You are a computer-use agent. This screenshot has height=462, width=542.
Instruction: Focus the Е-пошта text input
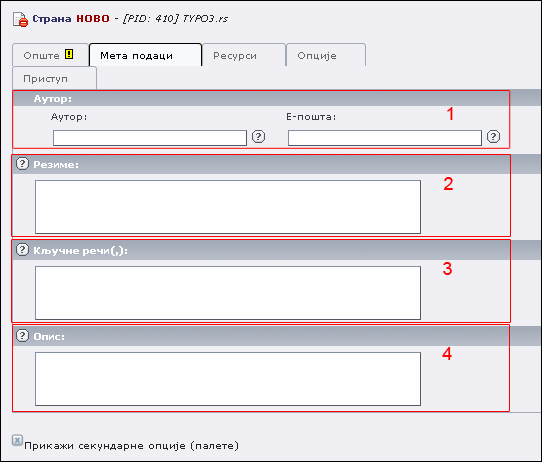[x=385, y=138]
